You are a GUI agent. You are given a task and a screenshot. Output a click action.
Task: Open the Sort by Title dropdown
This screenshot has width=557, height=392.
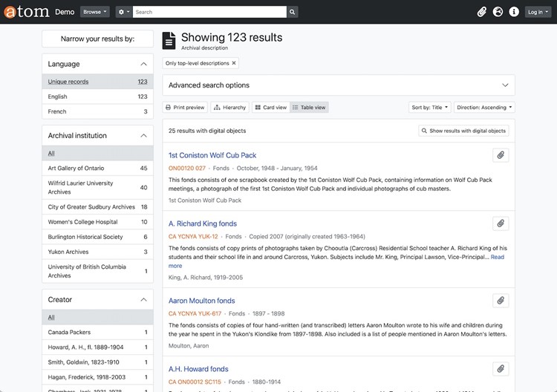tap(430, 108)
